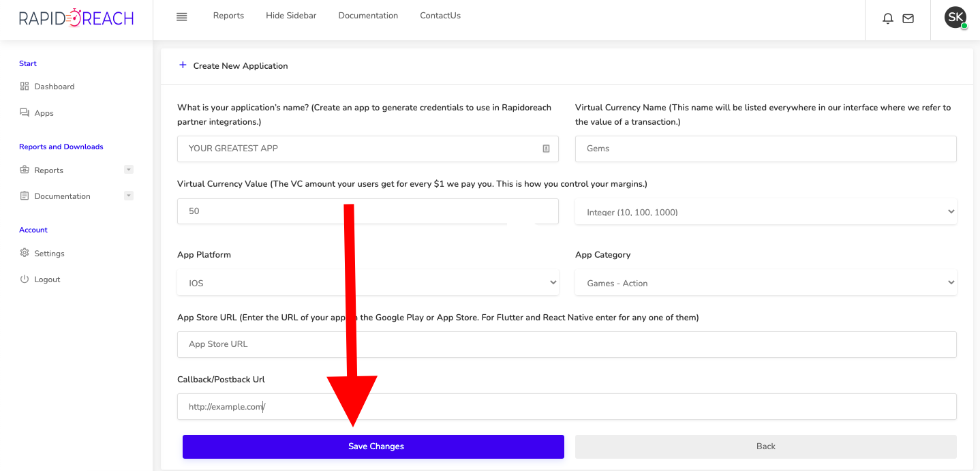This screenshot has height=471, width=980.
Task: Expand the Documentation sidebar submenu arrow
Action: tap(129, 196)
